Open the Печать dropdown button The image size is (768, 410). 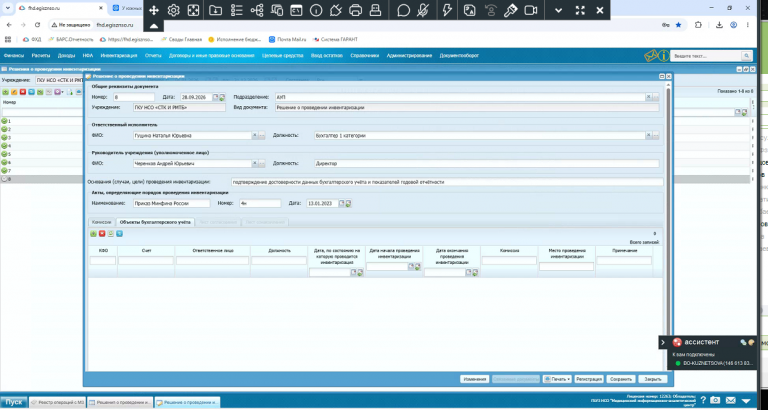557,379
